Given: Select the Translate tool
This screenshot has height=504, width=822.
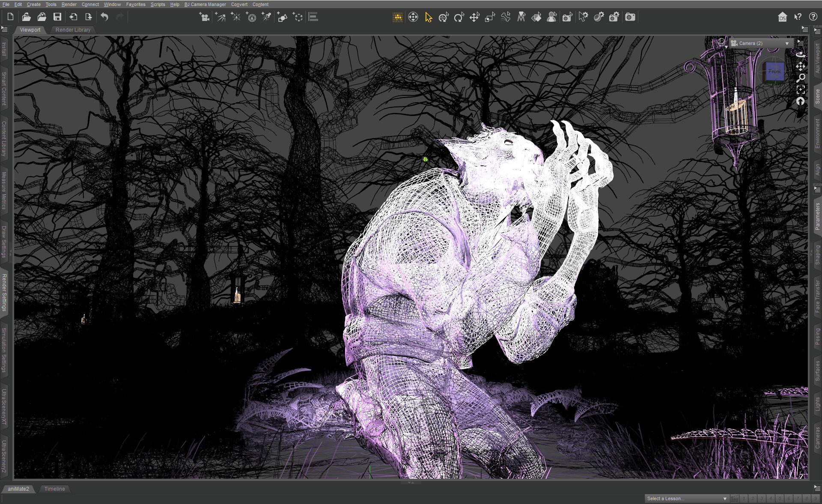Looking at the screenshot, I should [x=474, y=17].
